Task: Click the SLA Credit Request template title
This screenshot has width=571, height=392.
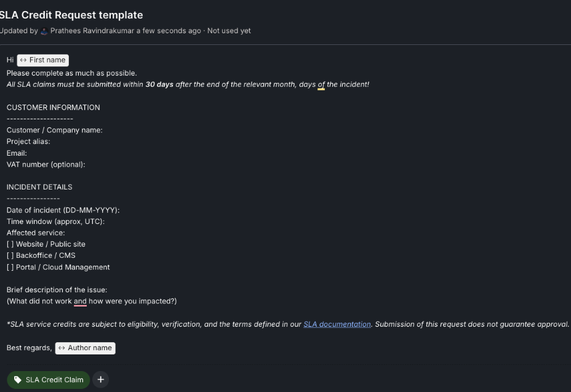Action: [71, 15]
